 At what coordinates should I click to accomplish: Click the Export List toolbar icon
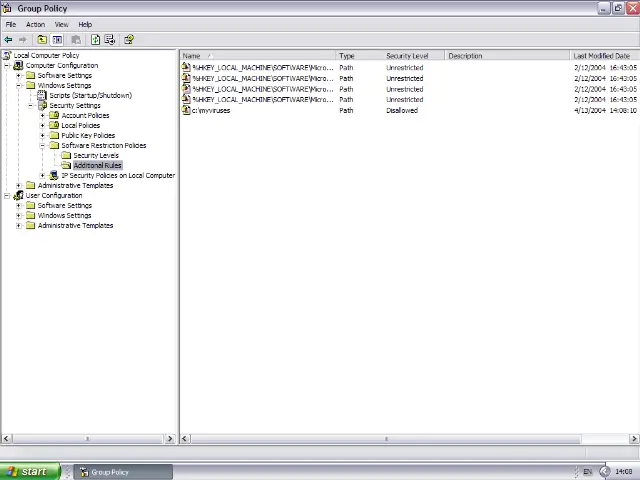[x=110, y=40]
